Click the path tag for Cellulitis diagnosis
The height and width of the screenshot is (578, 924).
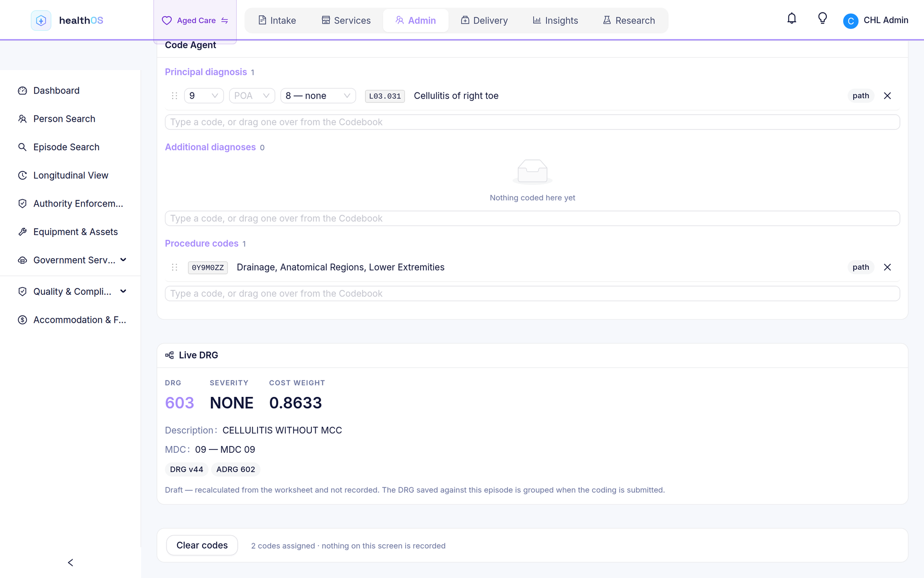tap(861, 96)
